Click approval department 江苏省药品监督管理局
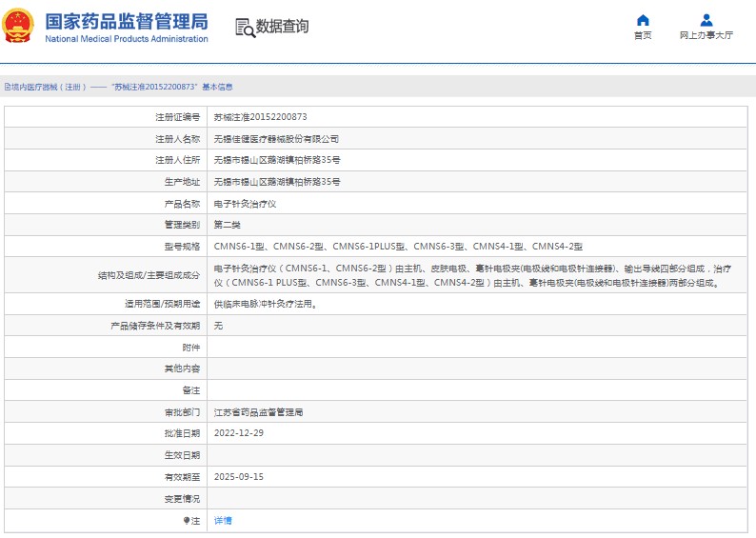 [x=258, y=412]
